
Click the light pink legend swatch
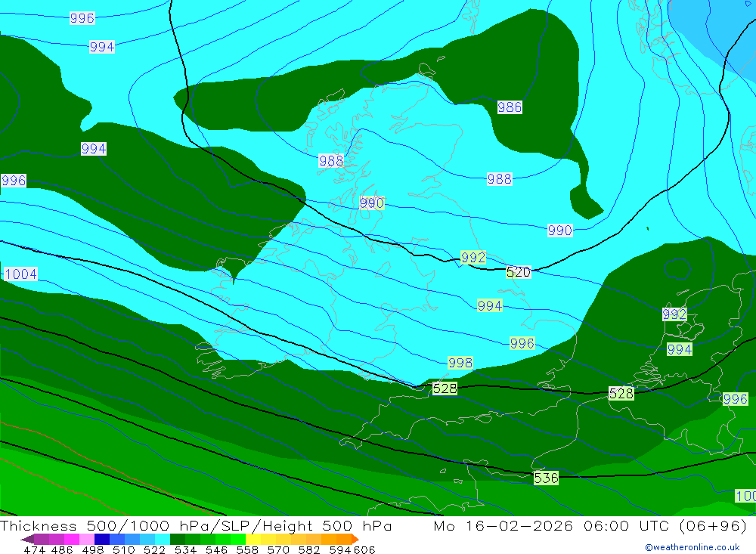click(x=87, y=539)
